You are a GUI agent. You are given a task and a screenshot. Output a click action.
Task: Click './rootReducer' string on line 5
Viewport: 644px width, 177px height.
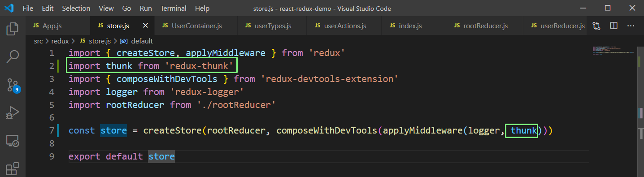coord(236,105)
